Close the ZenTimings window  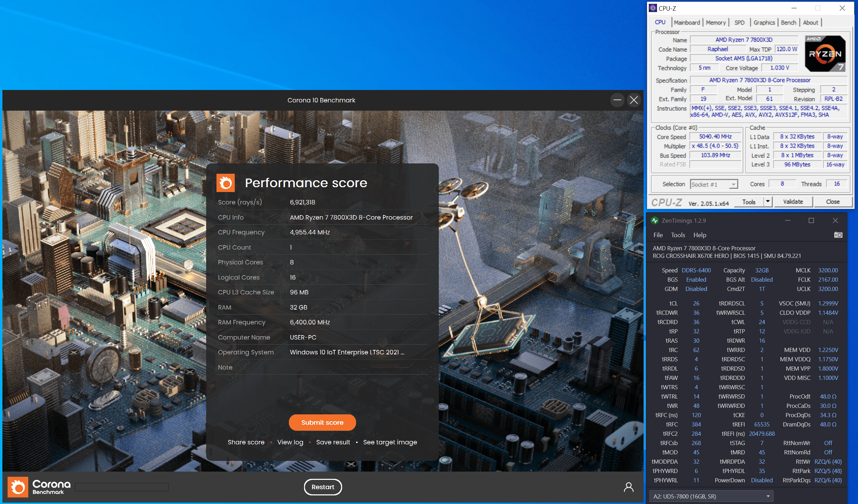(835, 221)
